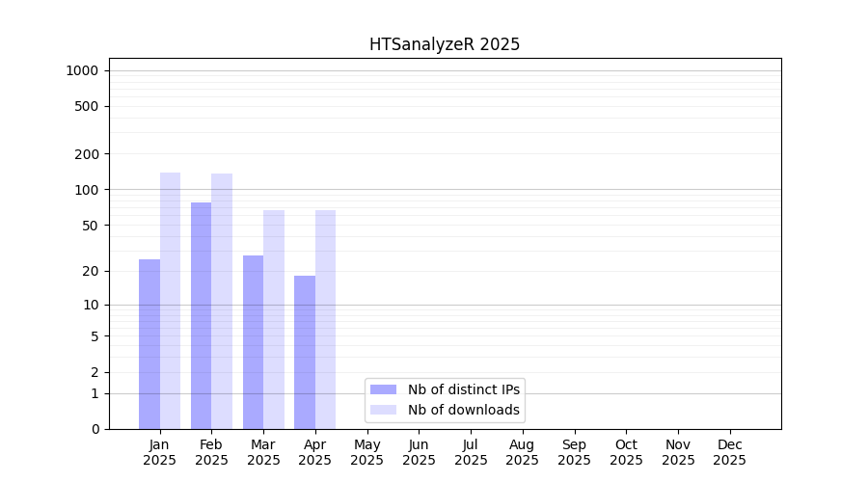Select the Feb 2025 distinct IPs bar
This screenshot has width=868, height=482.
[x=201, y=315]
